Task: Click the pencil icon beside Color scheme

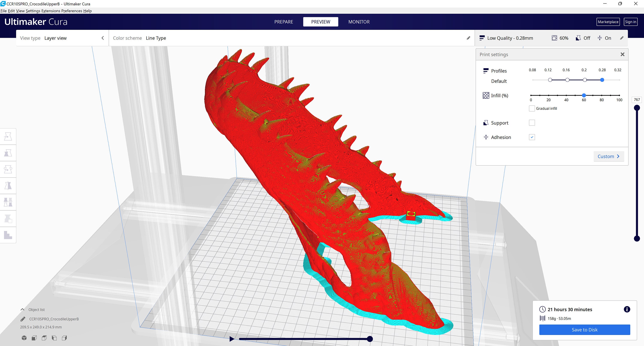Action: (468, 38)
